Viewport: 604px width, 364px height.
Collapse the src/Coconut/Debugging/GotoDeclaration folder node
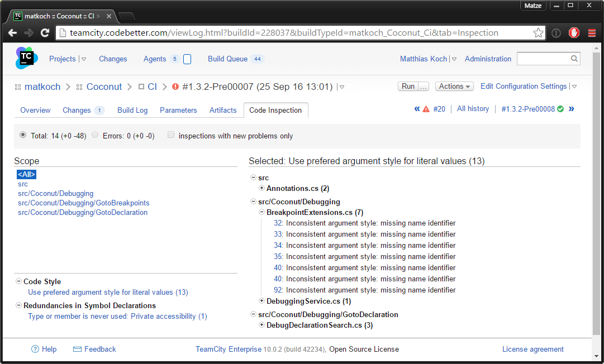point(254,314)
